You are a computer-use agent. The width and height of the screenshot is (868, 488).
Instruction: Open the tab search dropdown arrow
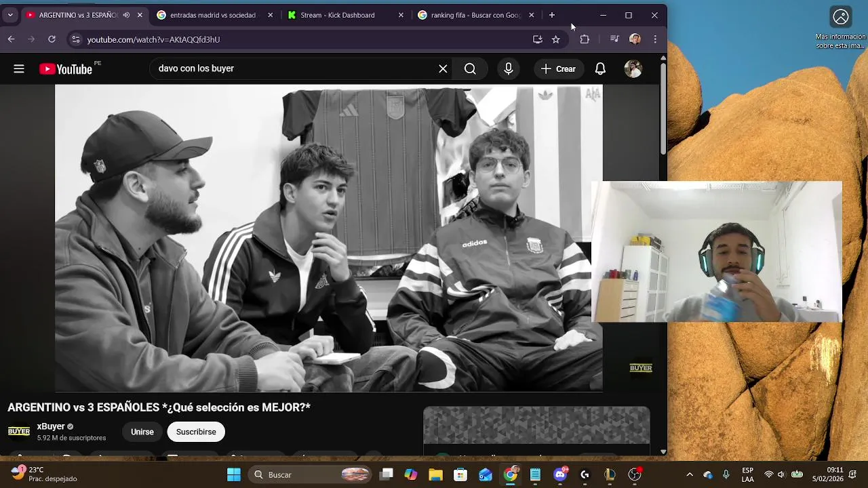10,15
